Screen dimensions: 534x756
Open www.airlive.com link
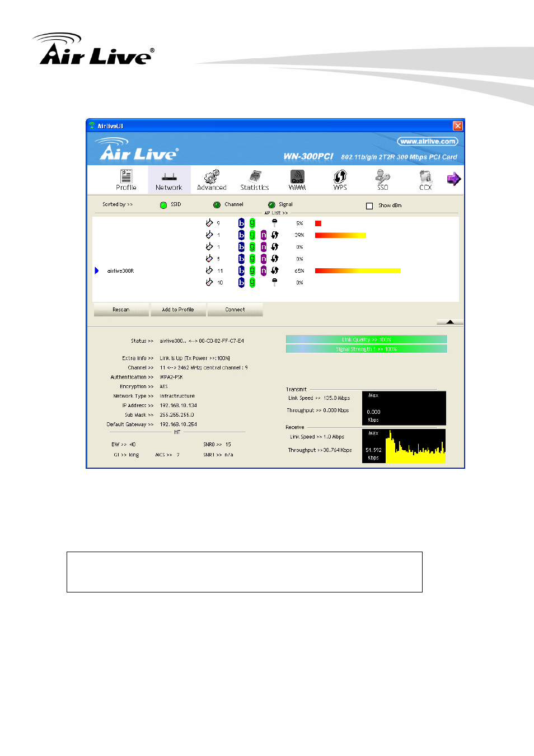pyautogui.click(x=428, y=142)
